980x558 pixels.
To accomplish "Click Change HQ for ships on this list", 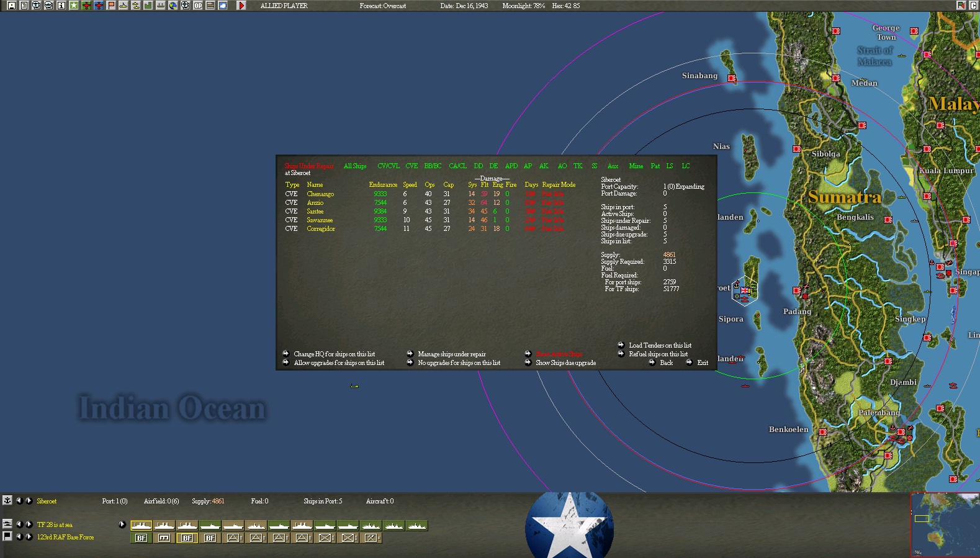I will click(x=334, y=354).
